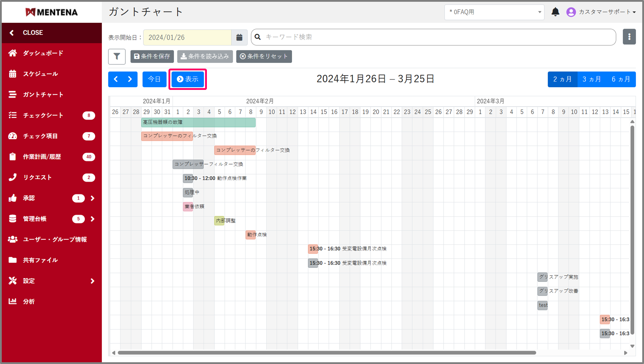
Task: Click the vertical three-dot options button
Action: 629,37
